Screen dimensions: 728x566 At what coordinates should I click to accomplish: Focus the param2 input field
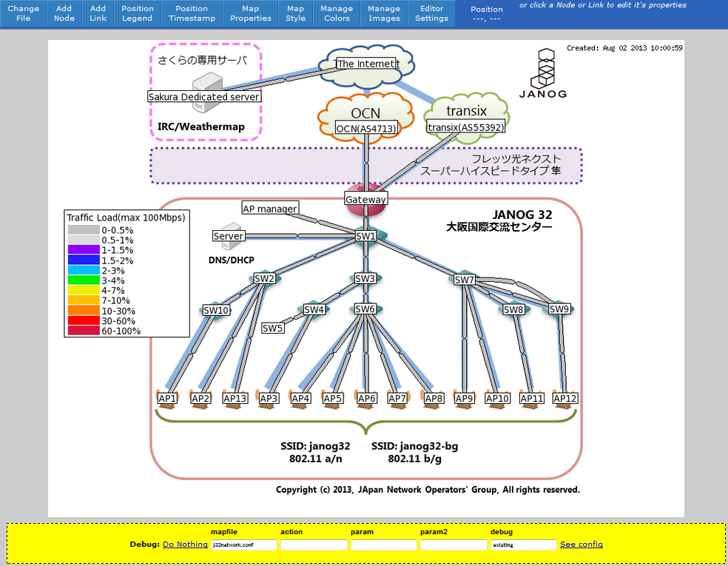[454, 545]
